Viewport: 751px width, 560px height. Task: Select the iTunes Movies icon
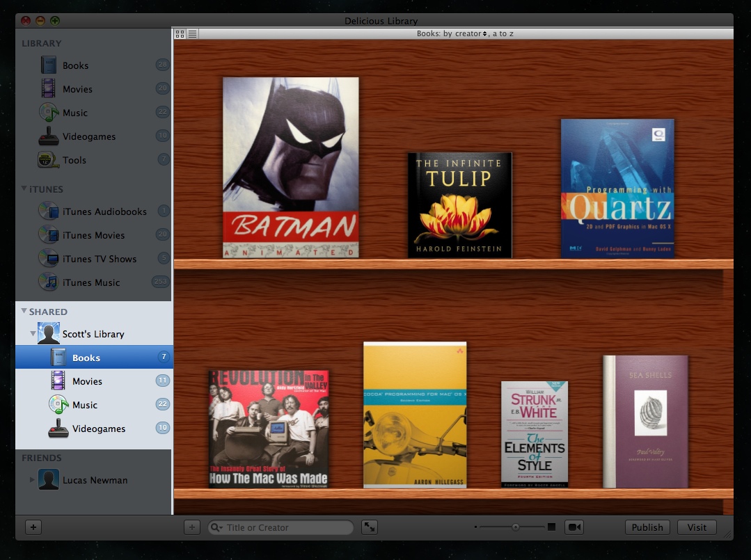(x=49, y=234)
